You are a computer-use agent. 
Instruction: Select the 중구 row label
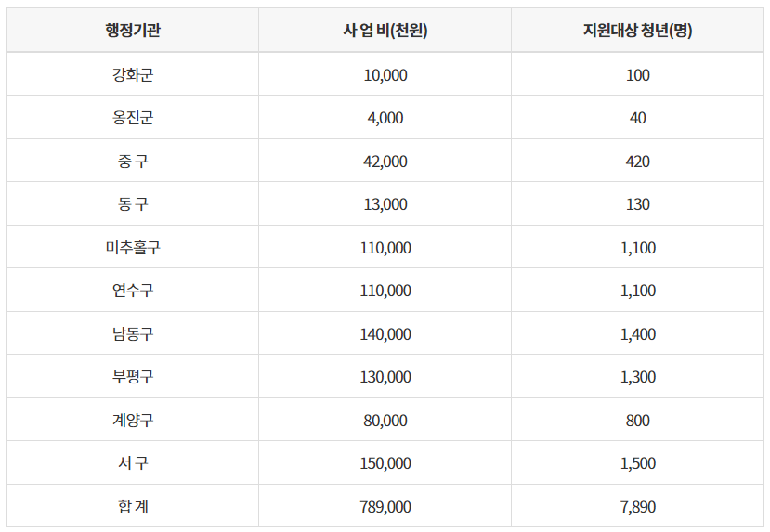coord(133,161)
